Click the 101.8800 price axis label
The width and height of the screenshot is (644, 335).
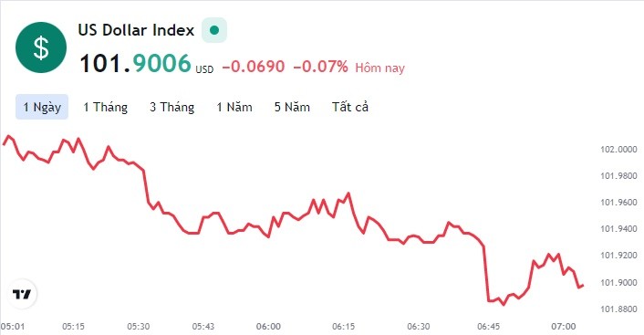619,309
